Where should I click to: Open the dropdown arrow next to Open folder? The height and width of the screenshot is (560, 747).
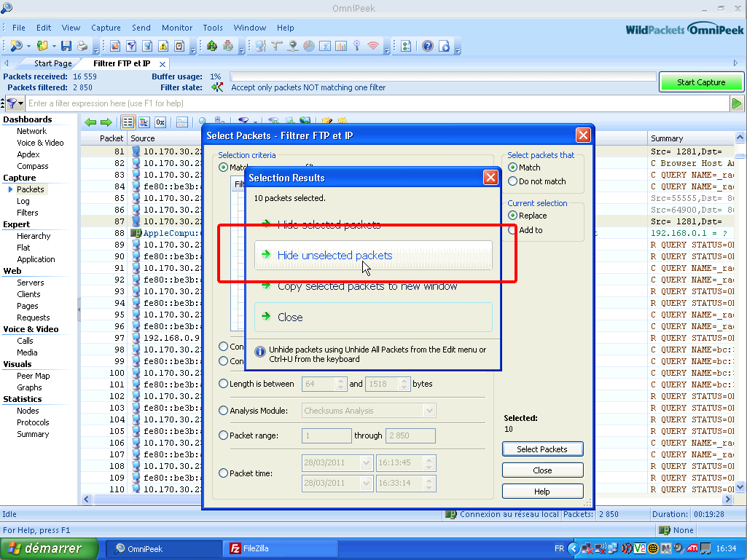pyautogui.click(x=54, y=46)
